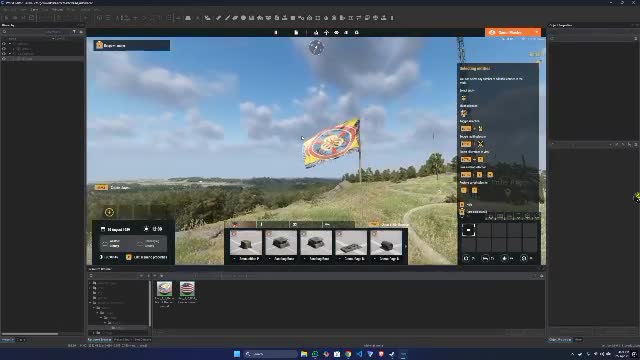Select the highlighted slot in the Game Master grid

click(468, 230)
